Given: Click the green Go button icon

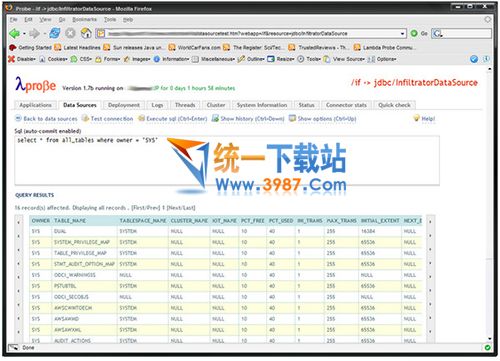Looking at the screenshot, I should 414,33.
